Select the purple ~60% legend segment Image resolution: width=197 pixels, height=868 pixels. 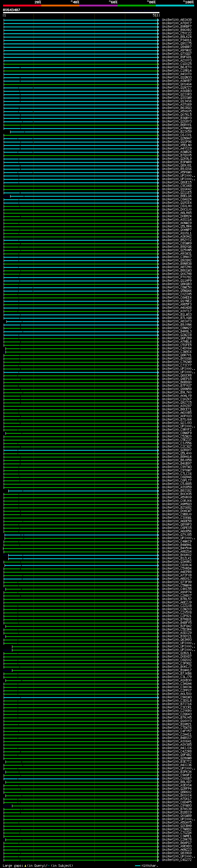tap(98, 6)
